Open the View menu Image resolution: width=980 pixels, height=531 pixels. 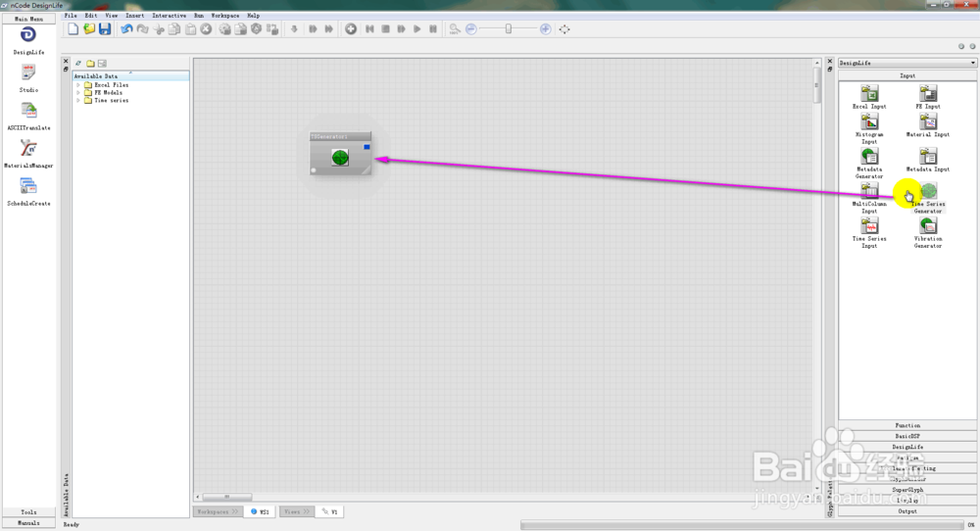112,16
